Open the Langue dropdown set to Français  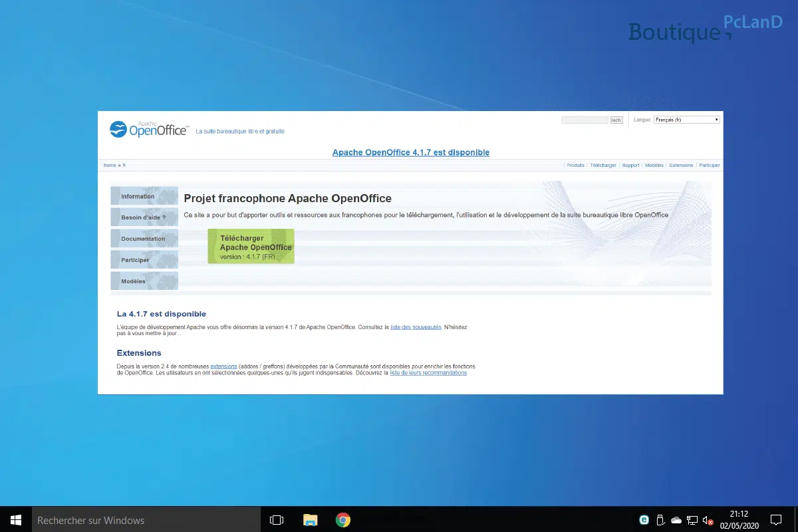[x=687, y=120]
